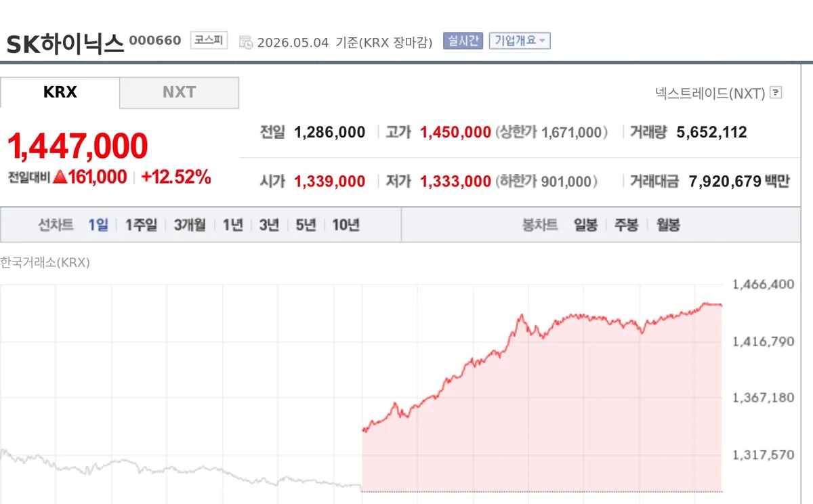Image resolution: width=813 pixels, height=504 pixels.
Task: Click the NXT help question-mark icon
Action: point(776,93)
